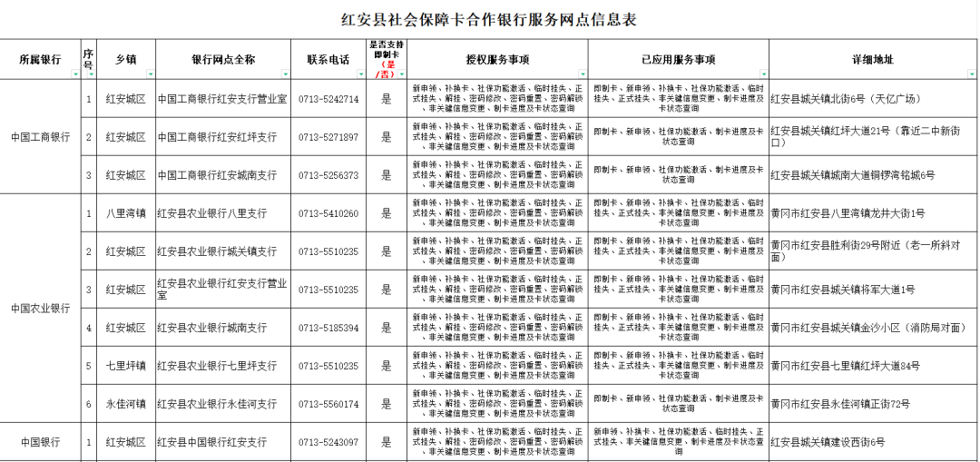The width and height of the screenshot is (980, 462).
Task: Click cell 红安县农业银行永佳河支行
Action: (x=223, y=404)
